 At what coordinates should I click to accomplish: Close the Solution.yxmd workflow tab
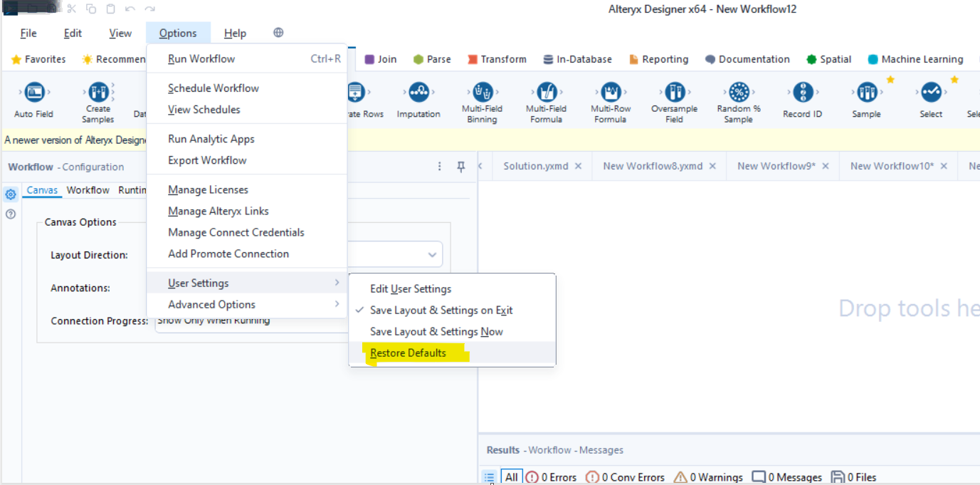(x=579, y=165)
